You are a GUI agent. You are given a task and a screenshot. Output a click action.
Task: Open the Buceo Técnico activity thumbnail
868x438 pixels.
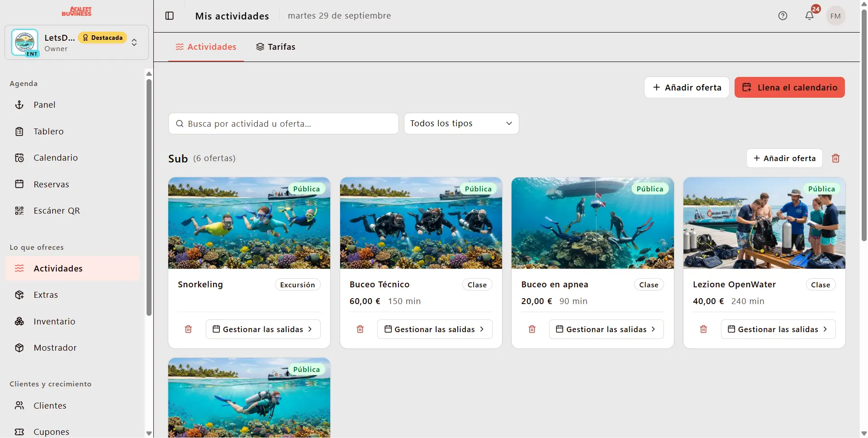(x=421, y=223)
